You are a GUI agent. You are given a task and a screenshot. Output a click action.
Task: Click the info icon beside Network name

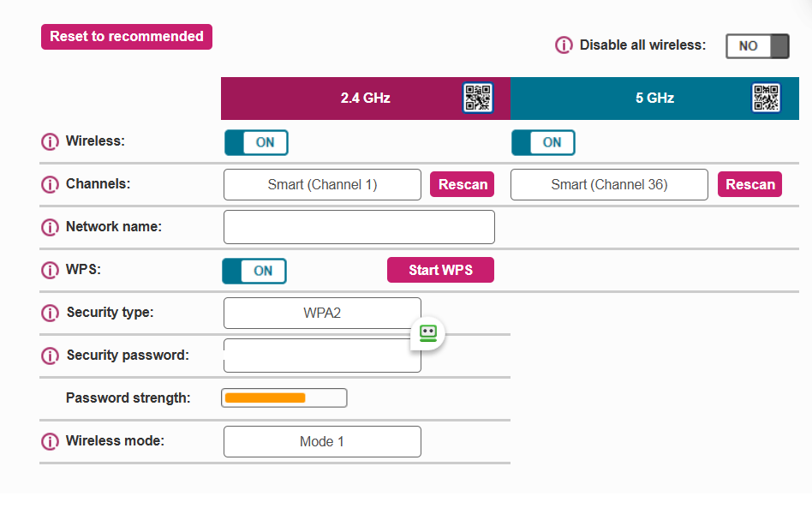(50, 227)
